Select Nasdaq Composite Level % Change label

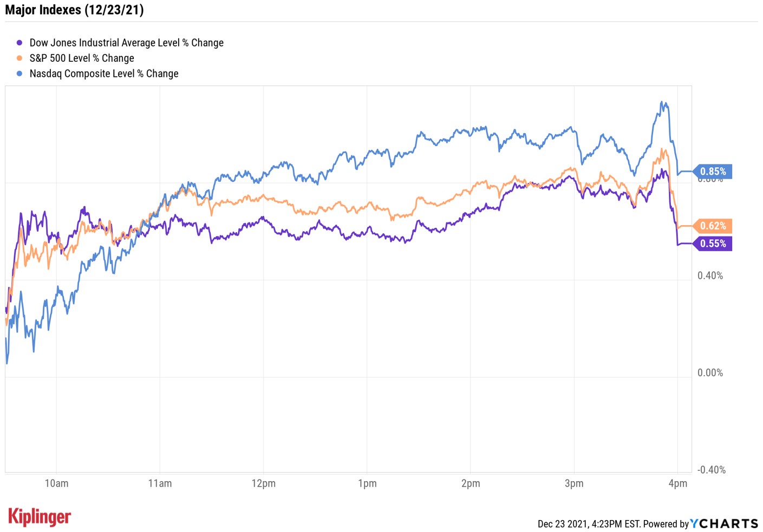[x=104, y=74]
